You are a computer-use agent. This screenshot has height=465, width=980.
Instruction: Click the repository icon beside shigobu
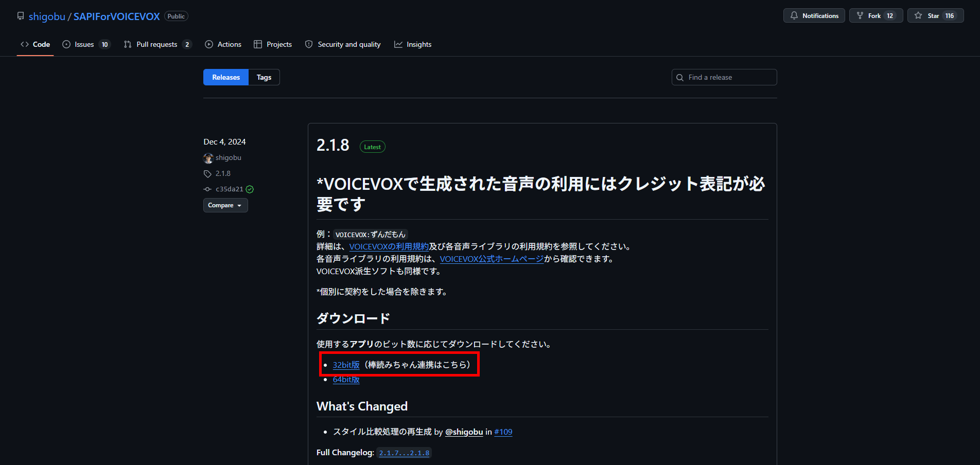pyautogui.click(x=21, y=16)
